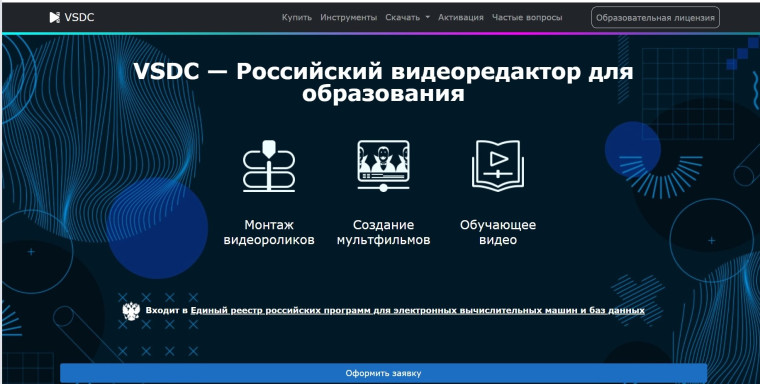The image size is (760, 384).
Task: Click the Создание мультфильмов label
Action: [383, 232]
